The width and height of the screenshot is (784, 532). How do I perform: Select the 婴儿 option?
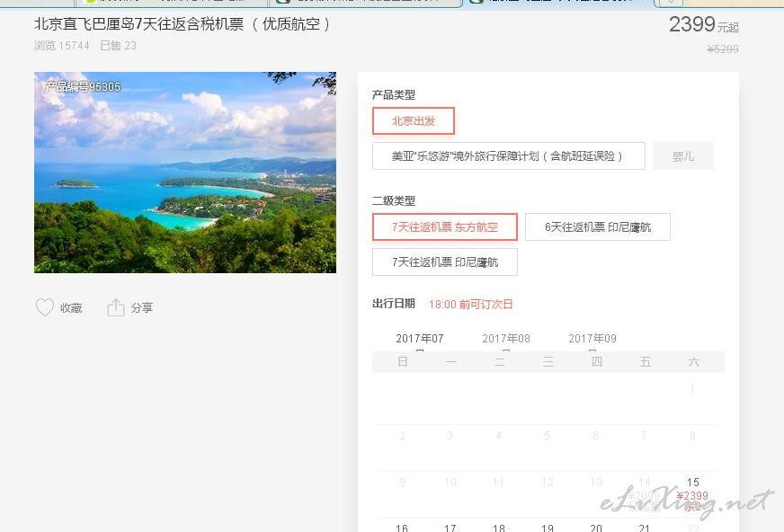coord(683,155)
